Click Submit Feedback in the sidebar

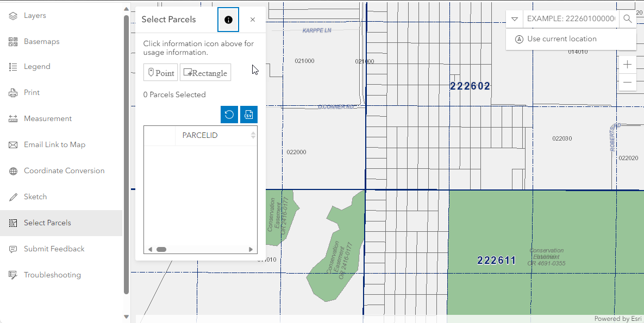tap(14, 249)
